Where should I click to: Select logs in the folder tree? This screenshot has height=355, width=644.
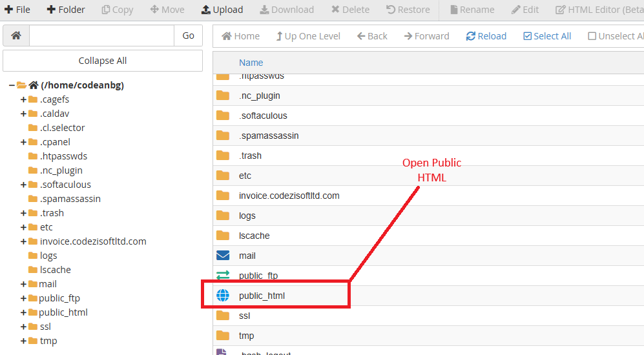click(48, 256)
